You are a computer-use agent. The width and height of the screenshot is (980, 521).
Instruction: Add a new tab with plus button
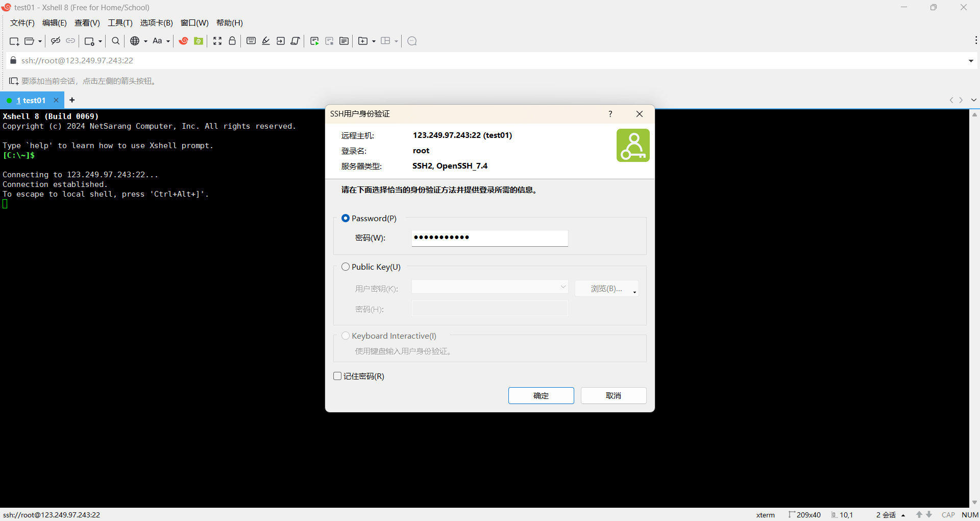click(72, 100)
